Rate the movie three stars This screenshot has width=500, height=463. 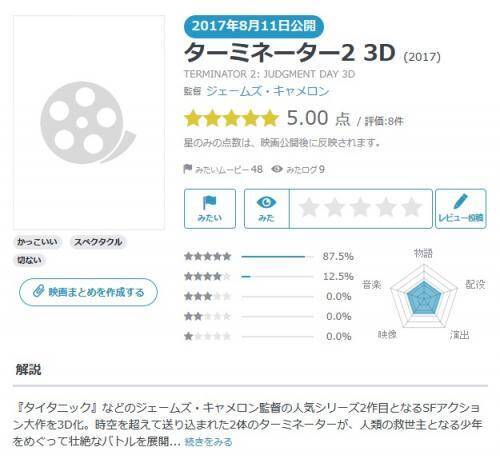tap(360, 207)
